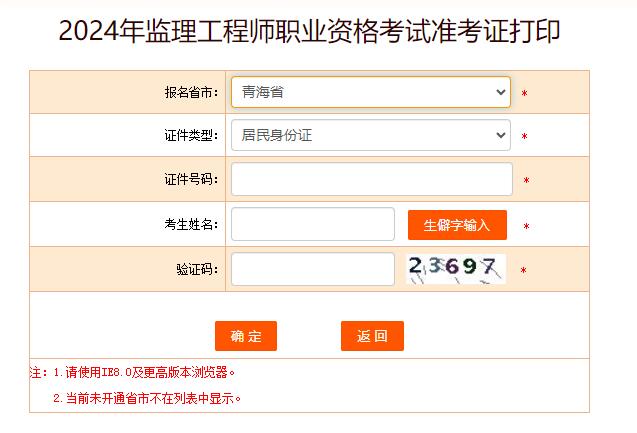
Task: Click the 验证码 field label
Action: tap(197, 269)
